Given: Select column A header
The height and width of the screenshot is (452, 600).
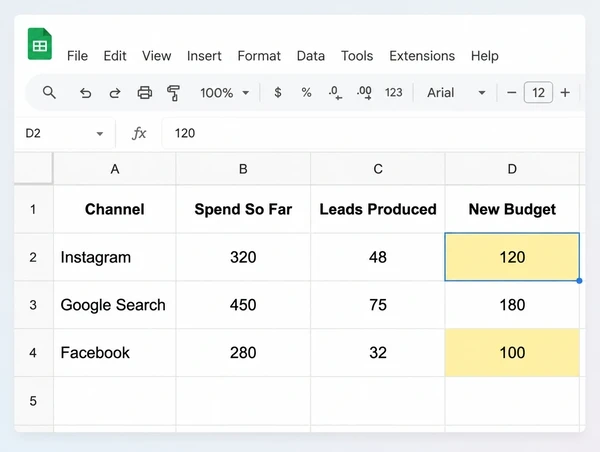Looking at the screenshot, I should (x=114, y=169).
